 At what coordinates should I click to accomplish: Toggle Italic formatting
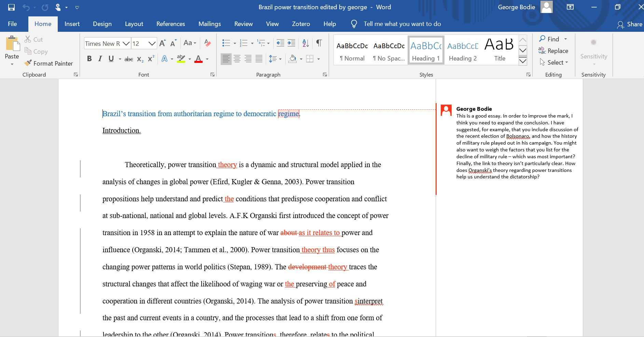click(x=100, y=59)
